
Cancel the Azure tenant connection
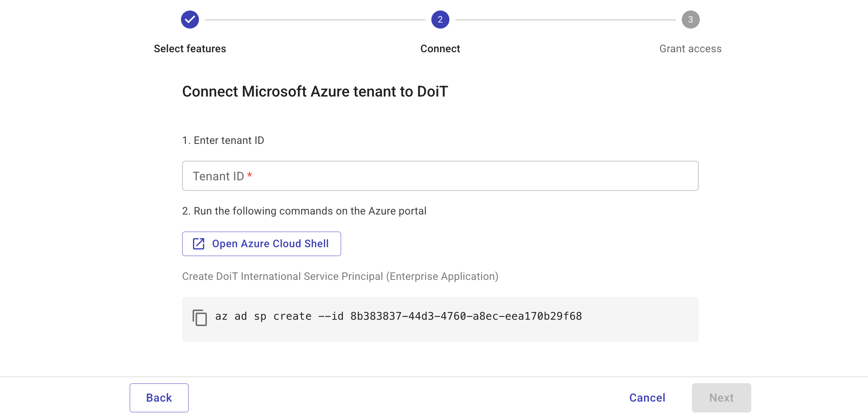click(x=647, y=397)
